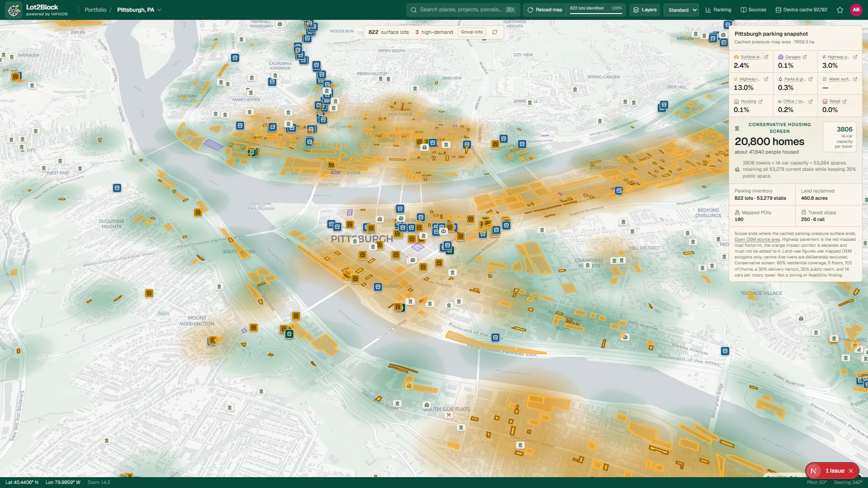Toggle the Group lots button
The width and height of the screenshot is (868, 488).
(x=472, y=32)
